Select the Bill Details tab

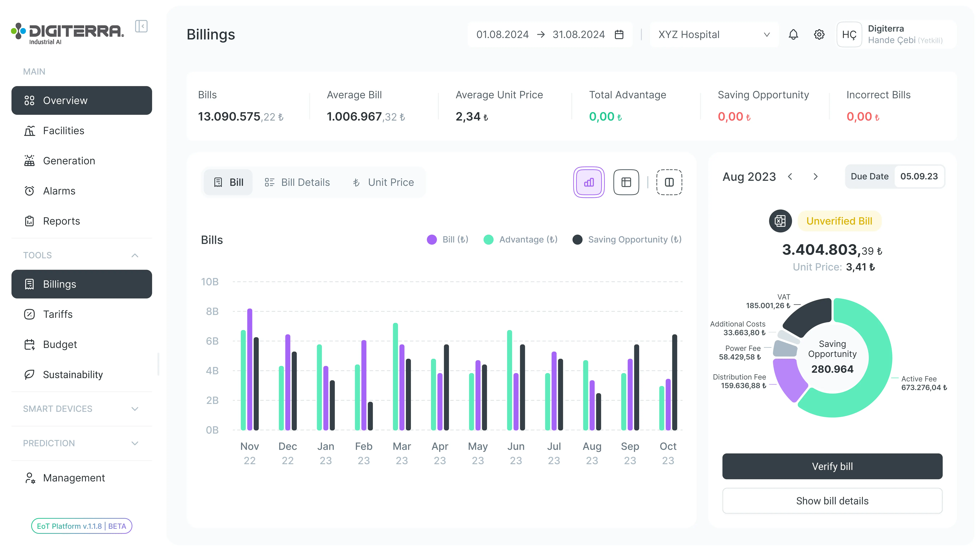298,182
